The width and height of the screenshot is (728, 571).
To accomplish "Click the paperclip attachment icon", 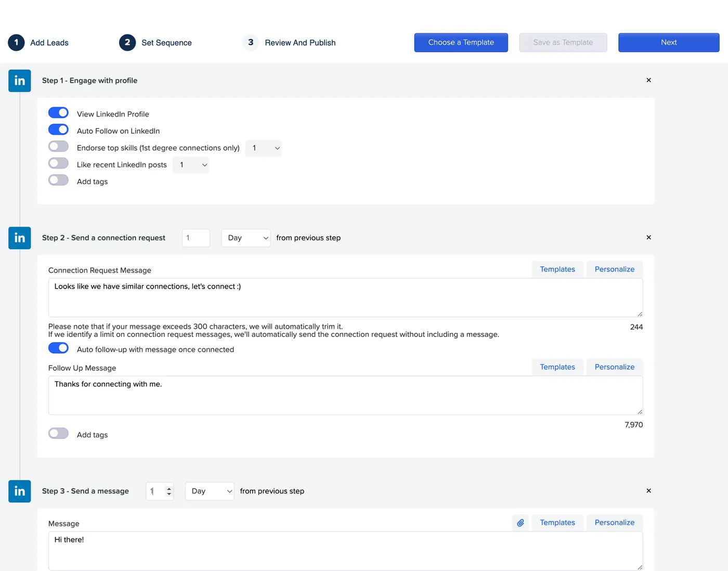I will click(x=521, y=523).
